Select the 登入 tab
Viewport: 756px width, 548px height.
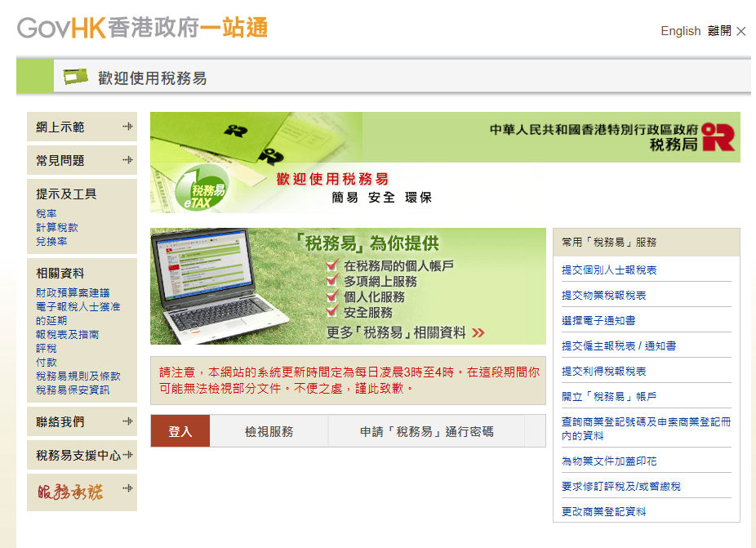[x=180, y=431]
